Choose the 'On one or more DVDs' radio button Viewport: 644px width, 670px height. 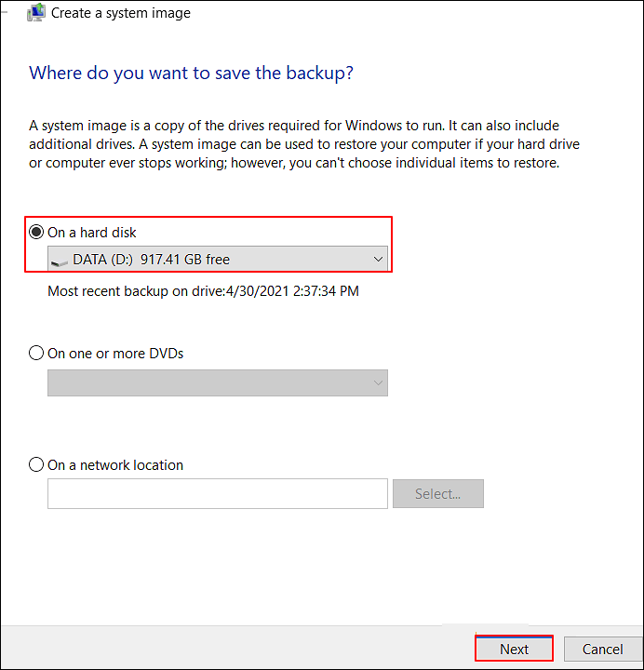37,354
